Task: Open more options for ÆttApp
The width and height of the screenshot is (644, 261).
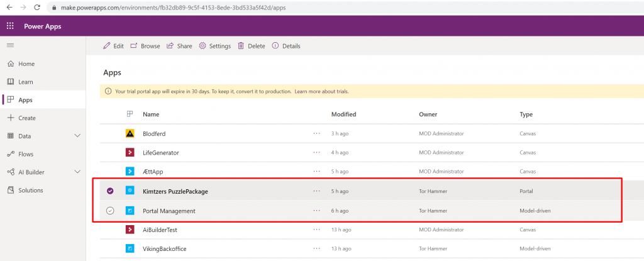Action: coord(316,172)
